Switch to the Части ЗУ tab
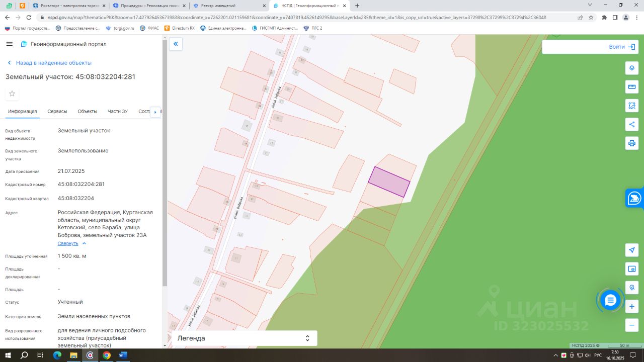Image resolution: width=644 pixels, height=362 pixels. coord(118,111)
